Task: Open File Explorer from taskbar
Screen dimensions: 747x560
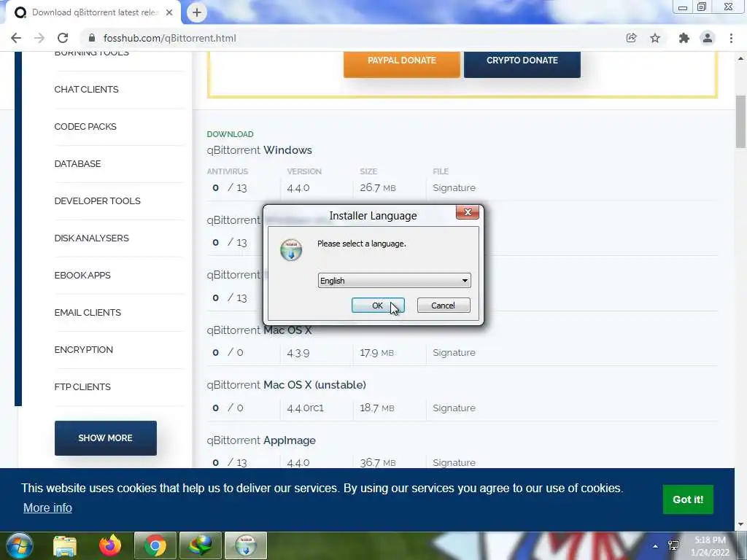Action: pyautogui.click(x=65, y=545)
